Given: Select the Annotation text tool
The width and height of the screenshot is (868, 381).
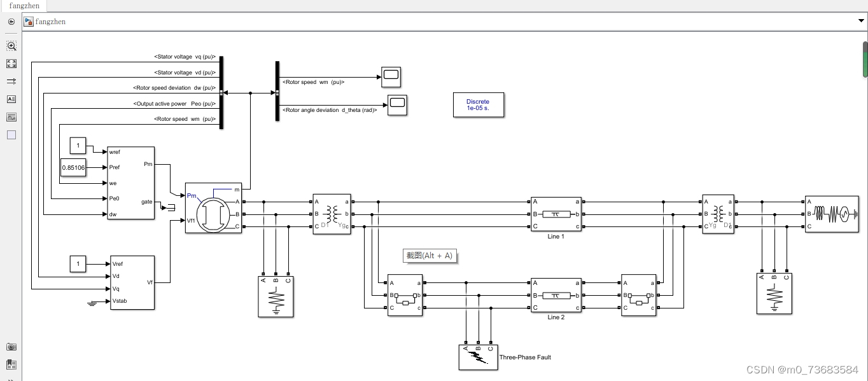Looking at the screenshot, I should point(11,99).
